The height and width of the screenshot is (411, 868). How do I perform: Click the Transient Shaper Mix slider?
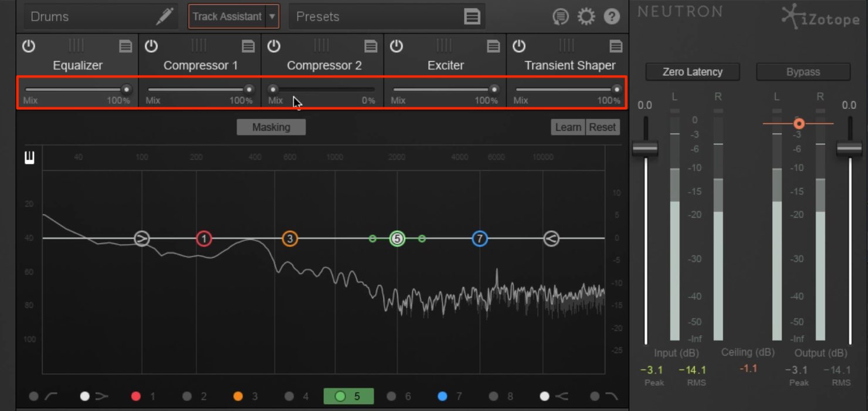(568, 89)
